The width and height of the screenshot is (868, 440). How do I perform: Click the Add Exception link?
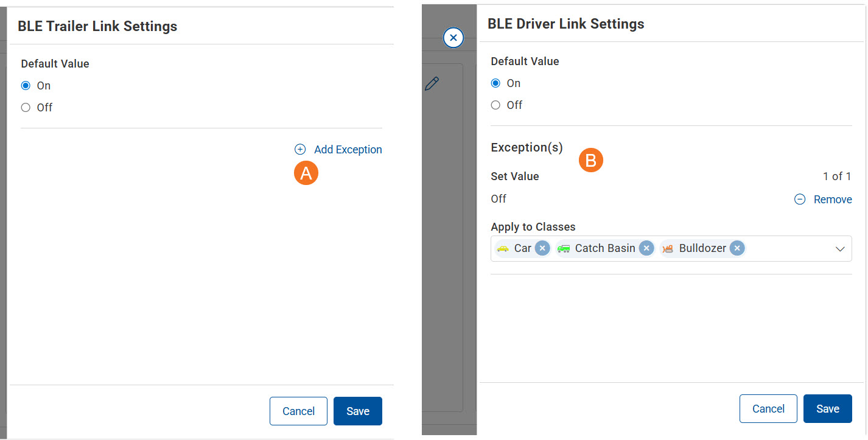click(348, 150)
